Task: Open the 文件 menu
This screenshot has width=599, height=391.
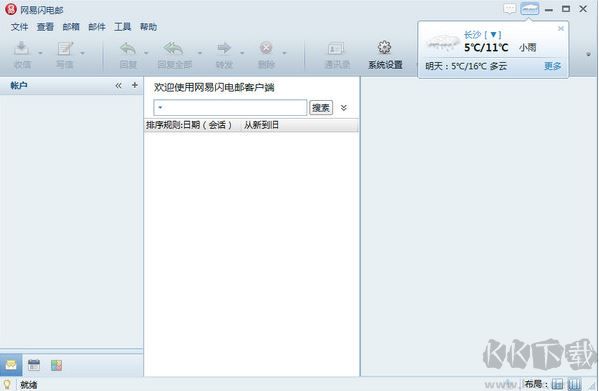Action: (x=19, y=27)
